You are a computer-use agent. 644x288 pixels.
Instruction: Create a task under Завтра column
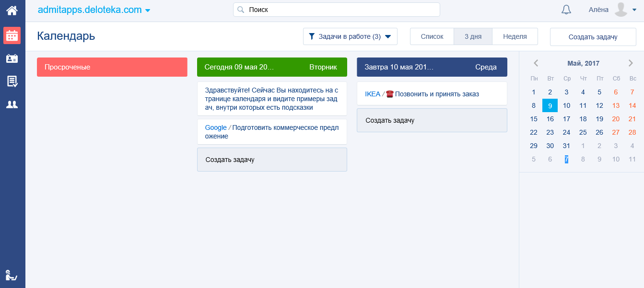(x=432, y=120)
